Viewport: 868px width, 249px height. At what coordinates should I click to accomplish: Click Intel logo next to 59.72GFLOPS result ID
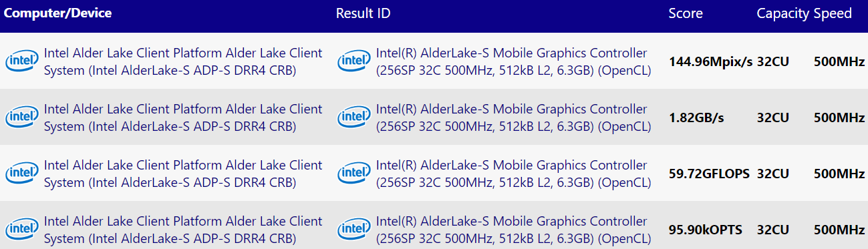[354, 174]
